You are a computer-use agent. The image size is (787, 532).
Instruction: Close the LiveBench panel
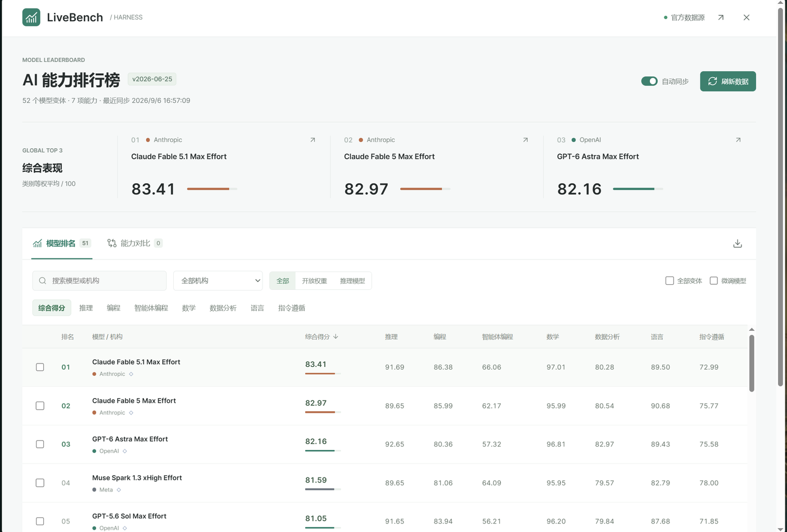747,17
